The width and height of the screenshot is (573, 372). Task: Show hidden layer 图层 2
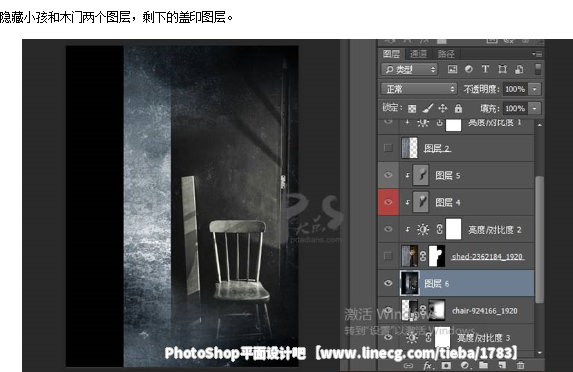[x=388, y=148]
